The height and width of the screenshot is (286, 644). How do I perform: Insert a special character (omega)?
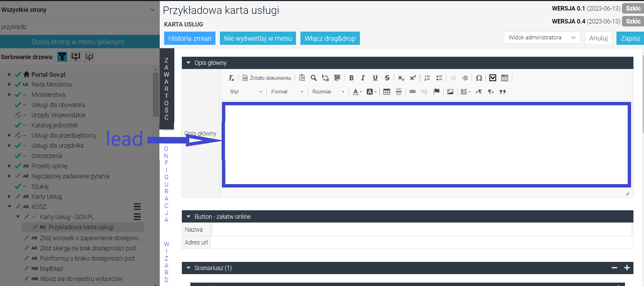[x=479, y=78]
